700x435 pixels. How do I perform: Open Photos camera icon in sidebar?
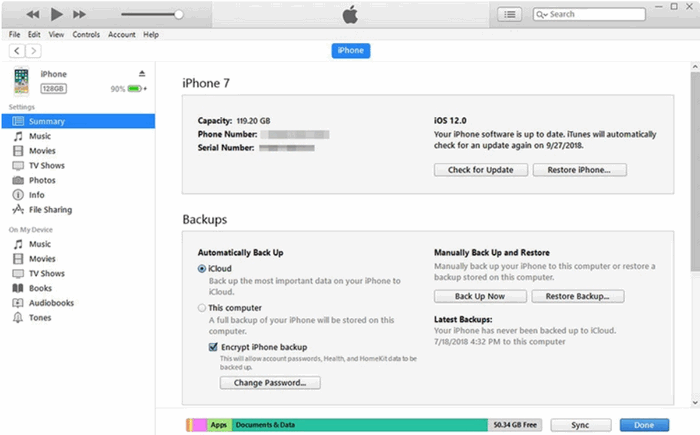click(18, 180)
